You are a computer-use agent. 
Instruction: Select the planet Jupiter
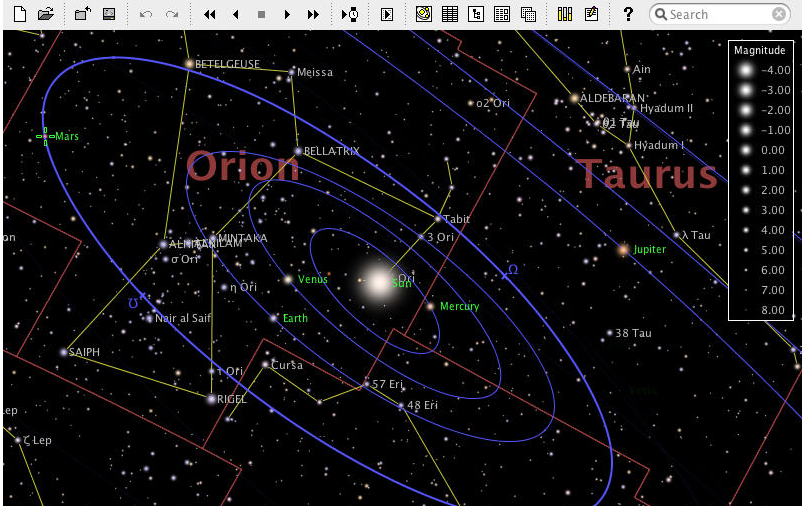[623, 250]
